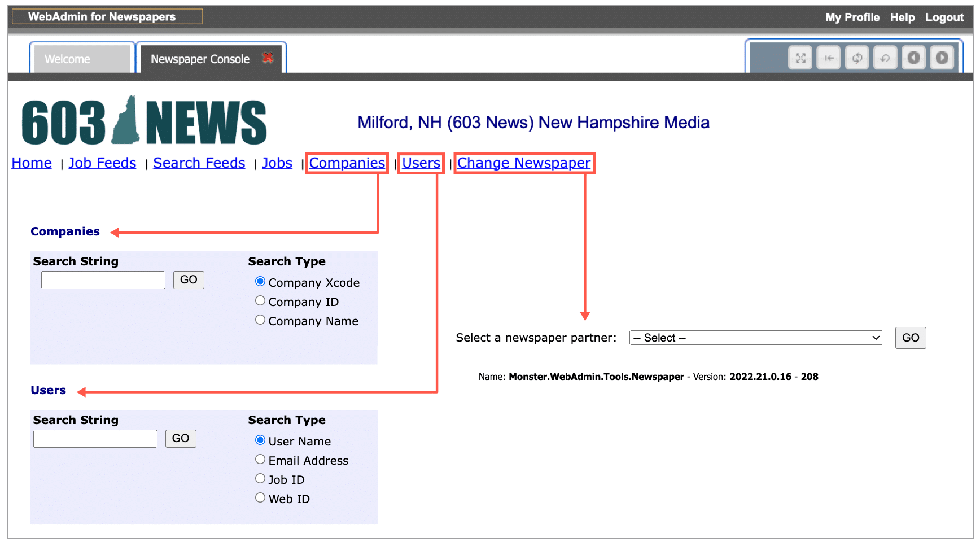The width and height of the screenshot is (980, 546).
Task: Close the Newspaper Console tab with red X
Action: [x=268, y=58]
